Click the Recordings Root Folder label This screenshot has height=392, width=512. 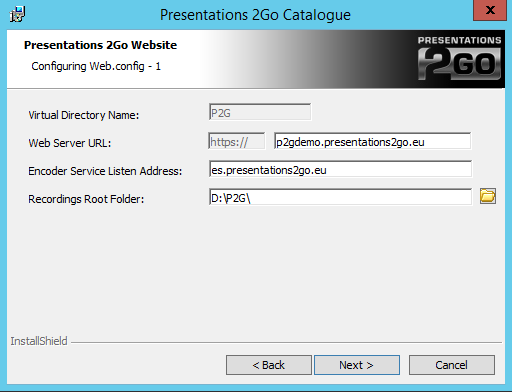point(86,199)
